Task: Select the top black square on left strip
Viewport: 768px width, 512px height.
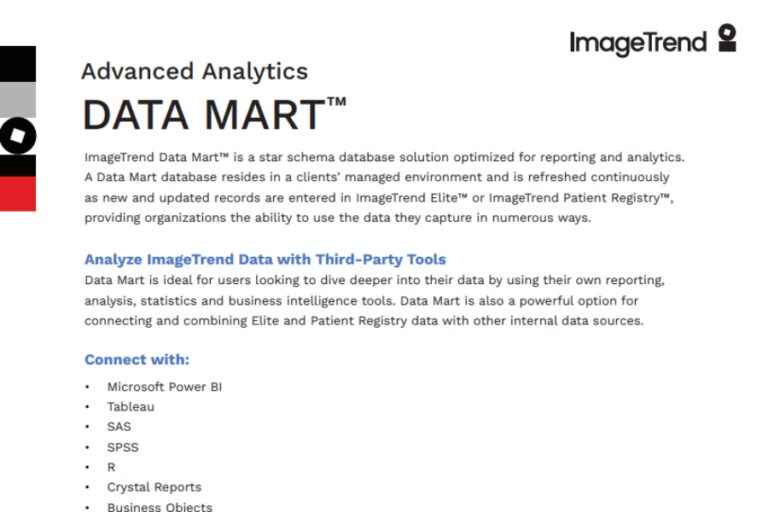Action: click(x=18, y=64)
